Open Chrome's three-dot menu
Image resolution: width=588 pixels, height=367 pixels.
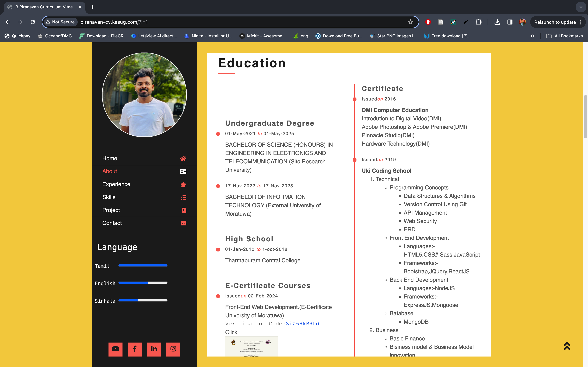pyautogui.click(x=580, y=22)
